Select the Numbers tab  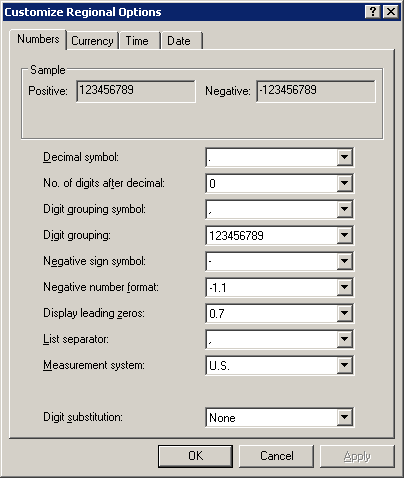pyautogui.click(x=38, y=39)
